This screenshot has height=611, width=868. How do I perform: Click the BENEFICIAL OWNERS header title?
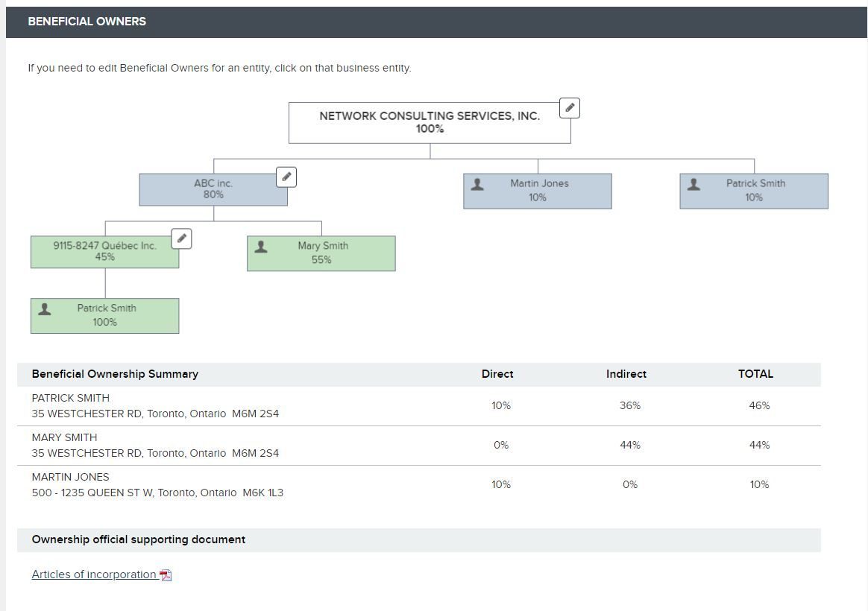click(87, 22)
